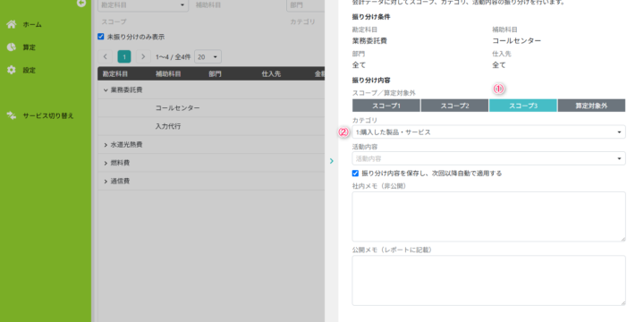
Task: Click the サービス切り替え swap arrows icon
Action: 12,115
